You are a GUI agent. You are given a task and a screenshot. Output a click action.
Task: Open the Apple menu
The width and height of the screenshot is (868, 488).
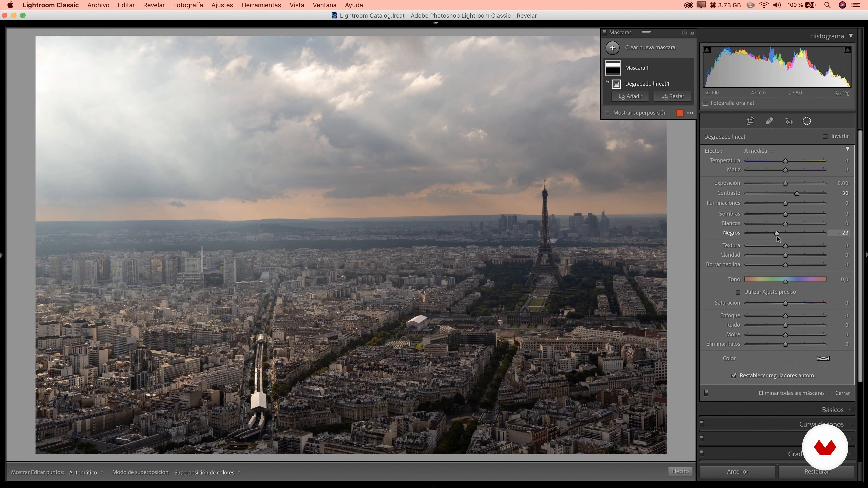10,5
